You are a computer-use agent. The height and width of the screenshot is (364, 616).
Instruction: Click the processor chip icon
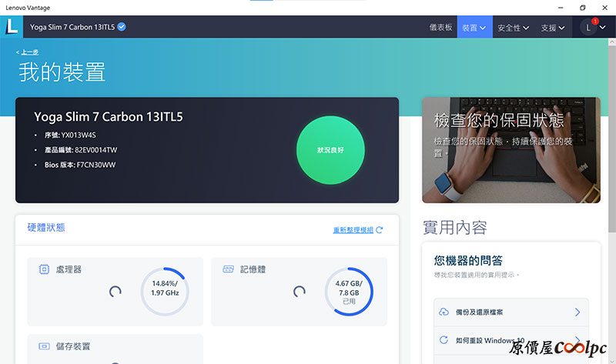point(44,269)
